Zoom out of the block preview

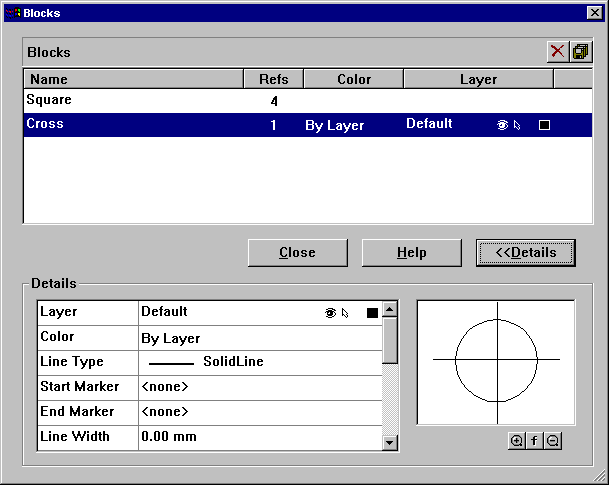pyautogui.click(x=552, y=441)
